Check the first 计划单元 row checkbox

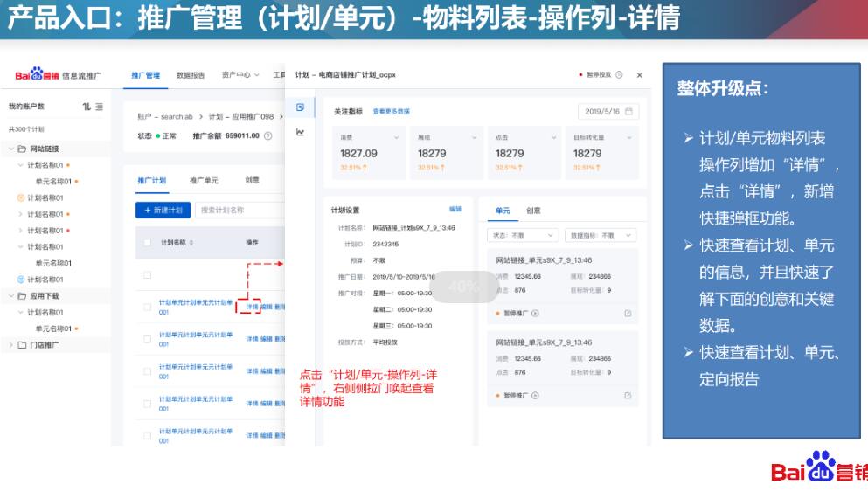[x=147, y=307]
